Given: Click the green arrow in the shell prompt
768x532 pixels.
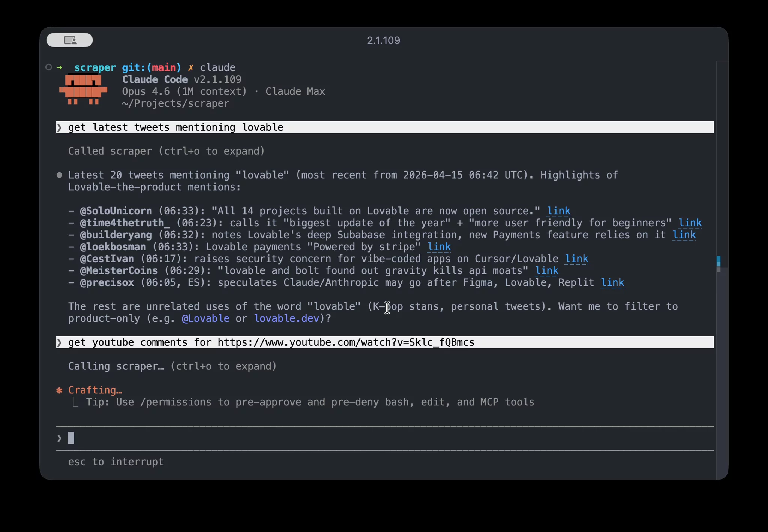Looking at the screenshot, I should coord(59,67).
